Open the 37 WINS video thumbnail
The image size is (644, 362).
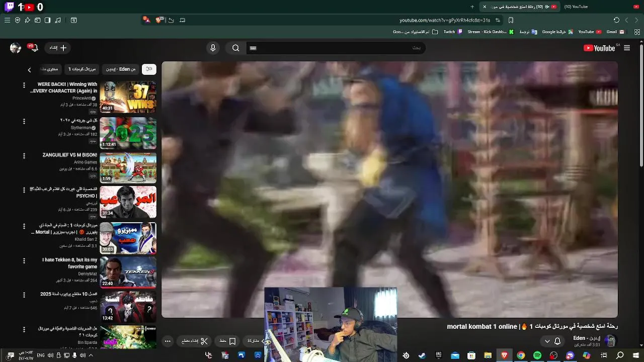128,97
